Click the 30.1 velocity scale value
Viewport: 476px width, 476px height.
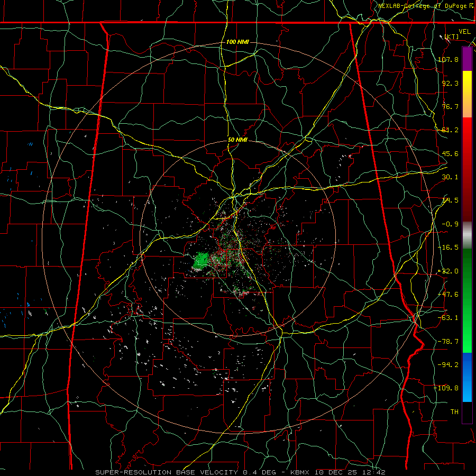[450, 177]
